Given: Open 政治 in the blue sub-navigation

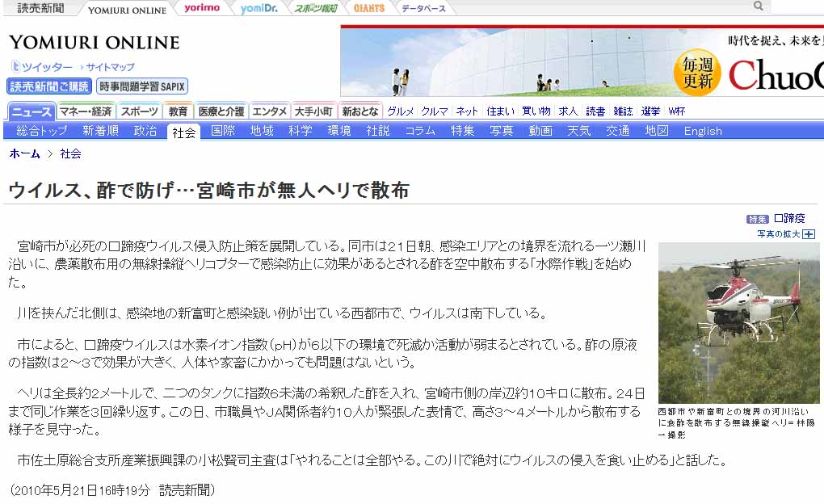Looking at the screenshot, I should 145,131.
